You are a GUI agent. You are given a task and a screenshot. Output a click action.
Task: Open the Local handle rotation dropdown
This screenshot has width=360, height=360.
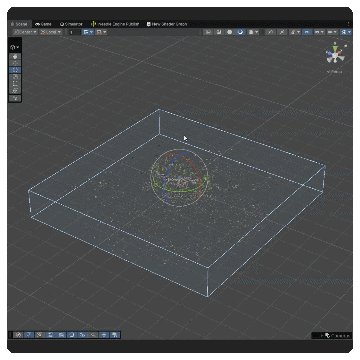click(x=51, y=32)
